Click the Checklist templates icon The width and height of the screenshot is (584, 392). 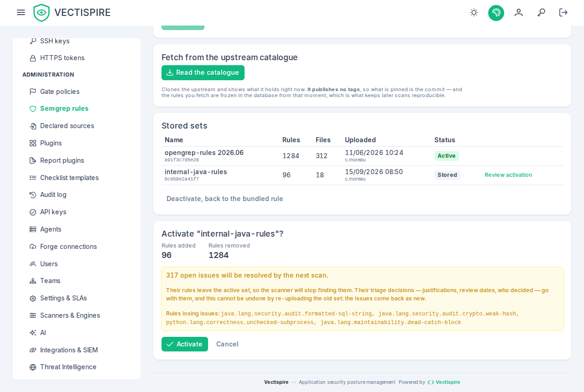[x=33, y=178]
